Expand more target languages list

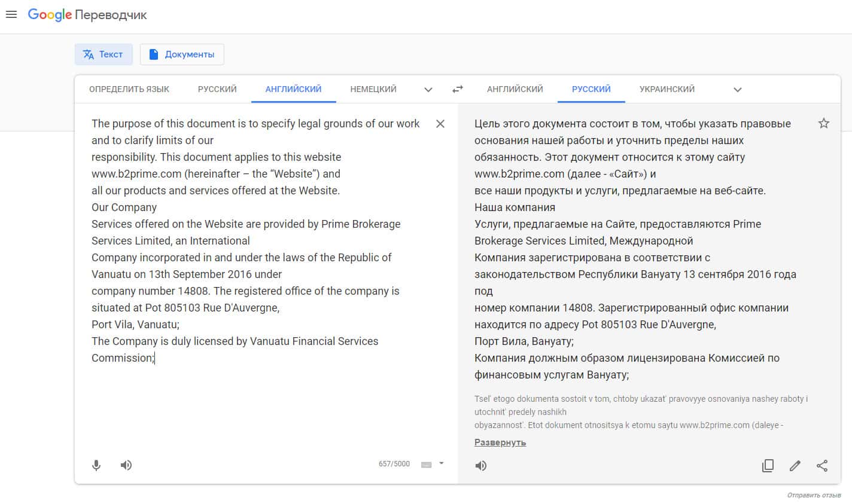[738, 90]
